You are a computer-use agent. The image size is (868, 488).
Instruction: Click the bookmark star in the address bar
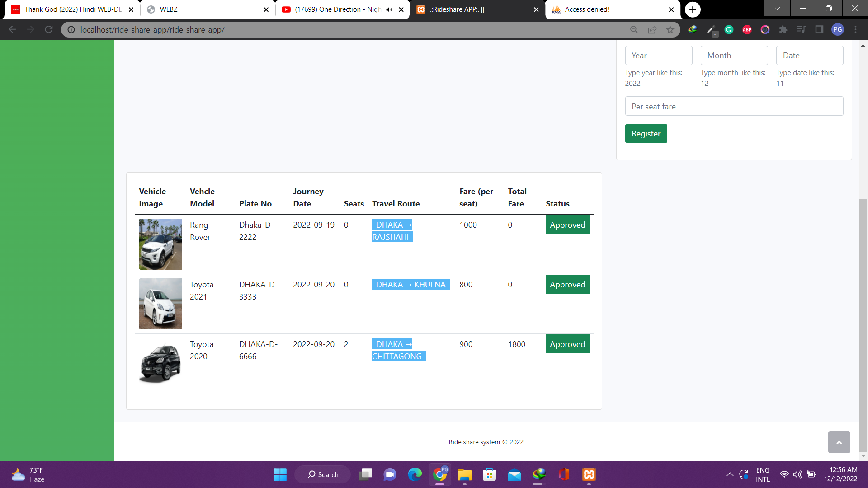click(670, 29)
